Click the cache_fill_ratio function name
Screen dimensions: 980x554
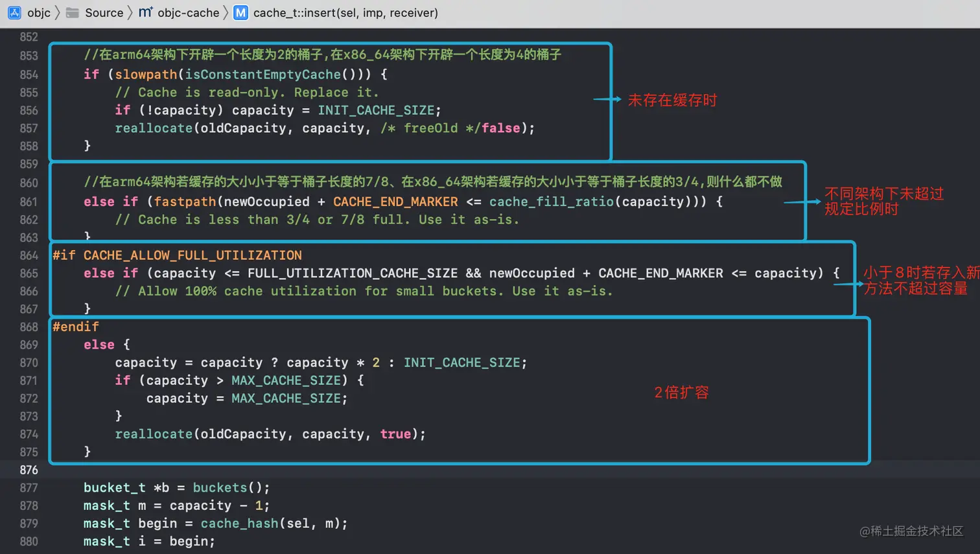(552, 202)
